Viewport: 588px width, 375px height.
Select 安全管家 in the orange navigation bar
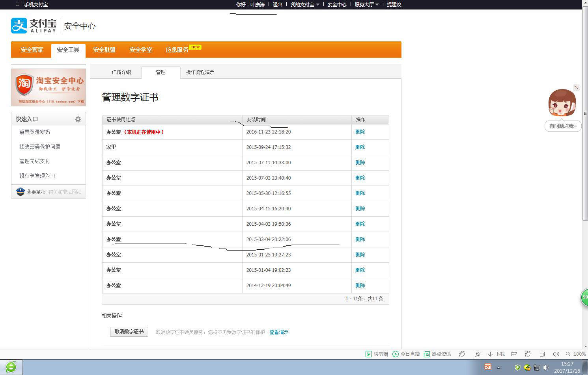pos(32,50)
